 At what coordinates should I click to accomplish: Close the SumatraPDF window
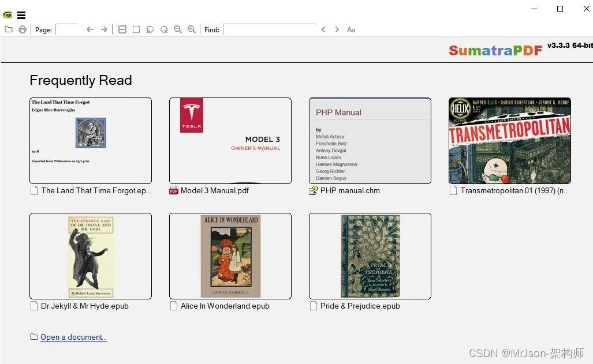586,9
